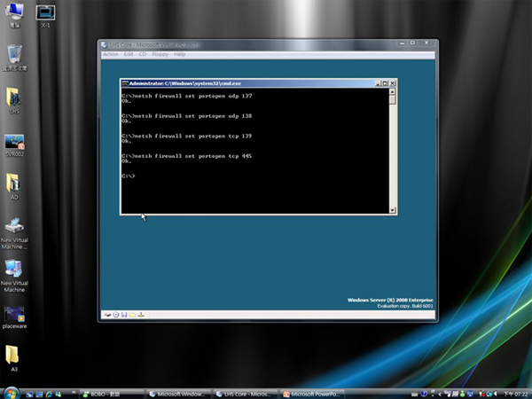Open the Action menu in Virtual PC
The width and height of the screenshot is (532, 399).
point(110,54)
